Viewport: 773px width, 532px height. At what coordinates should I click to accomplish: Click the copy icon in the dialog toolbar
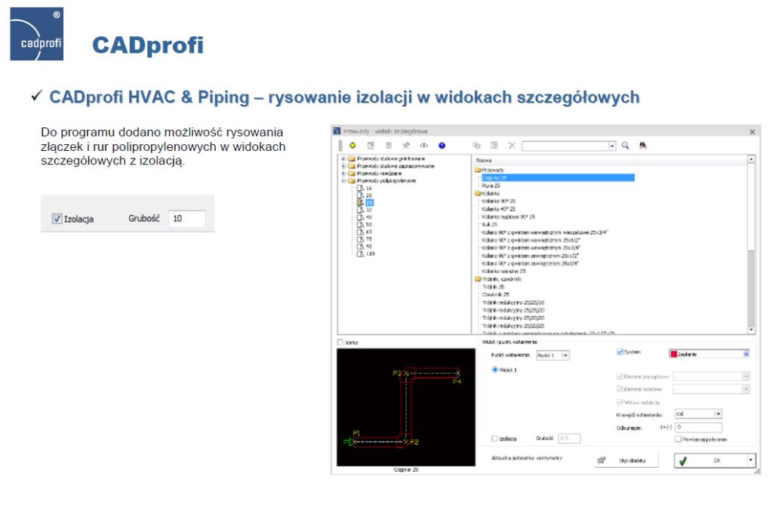tap(477, 145)
